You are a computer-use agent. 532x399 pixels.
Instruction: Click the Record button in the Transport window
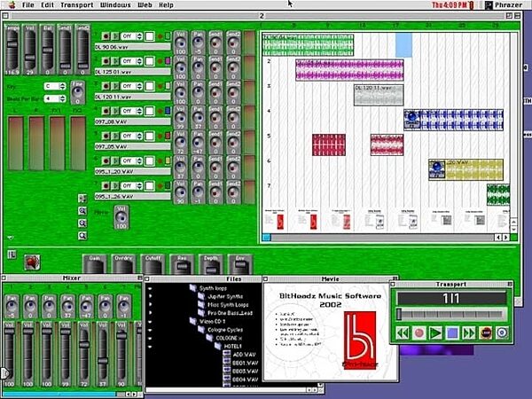click(419, 332)
